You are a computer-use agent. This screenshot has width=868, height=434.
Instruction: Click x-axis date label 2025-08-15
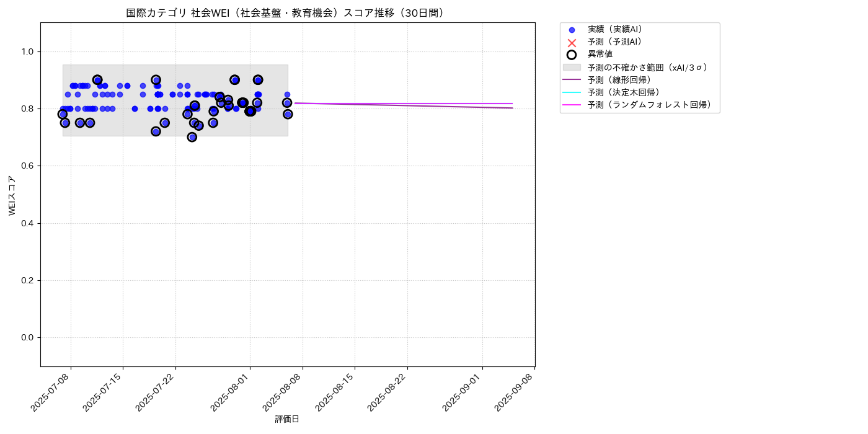(x=336, y=392)
